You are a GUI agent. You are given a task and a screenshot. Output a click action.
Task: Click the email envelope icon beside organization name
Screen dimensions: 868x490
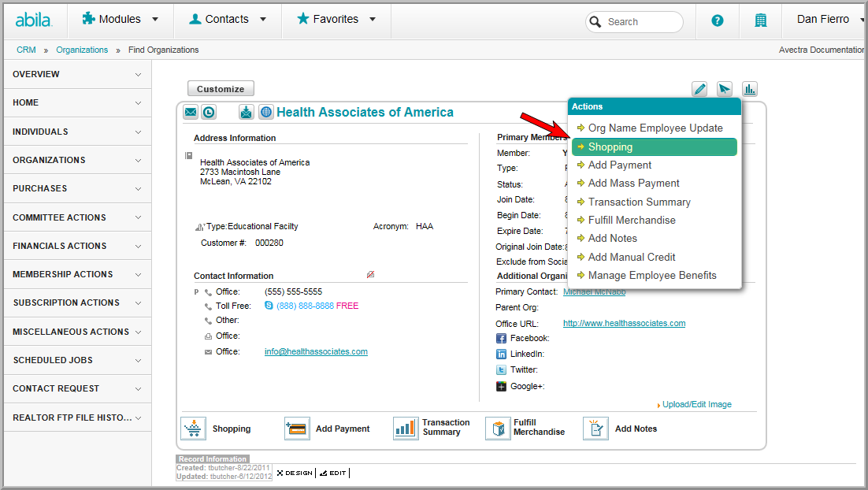pos(191,112)
